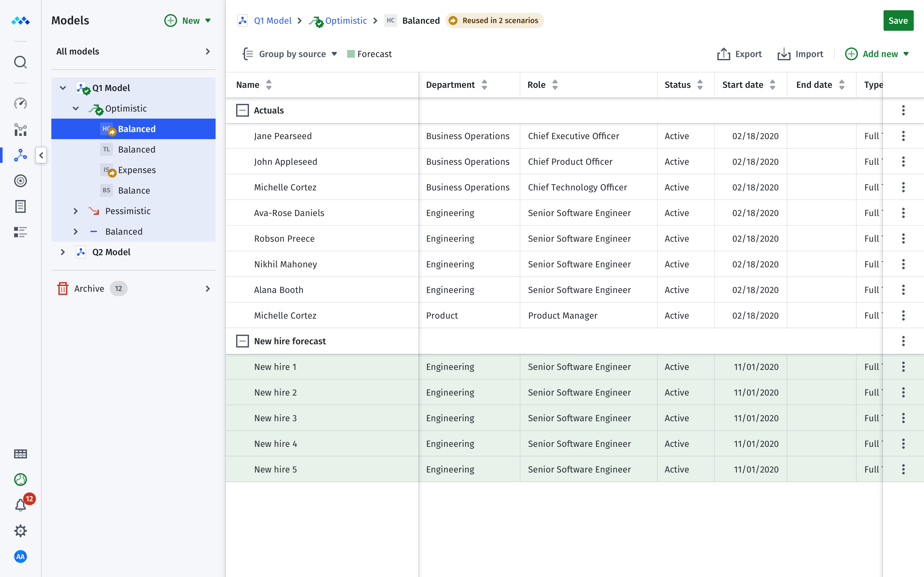
Task: Open the Archive trash icon in sidebar
Action: click(63, 288)
